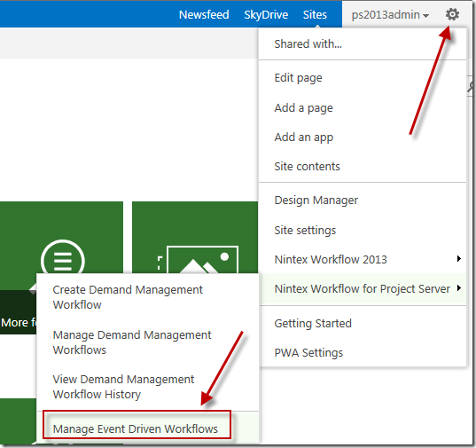
Task: Go to Newsfeed
Action: (204, 14)
